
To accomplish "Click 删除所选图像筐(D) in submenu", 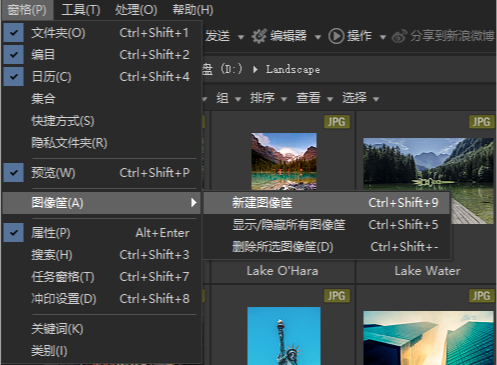I will pos(326,247).
